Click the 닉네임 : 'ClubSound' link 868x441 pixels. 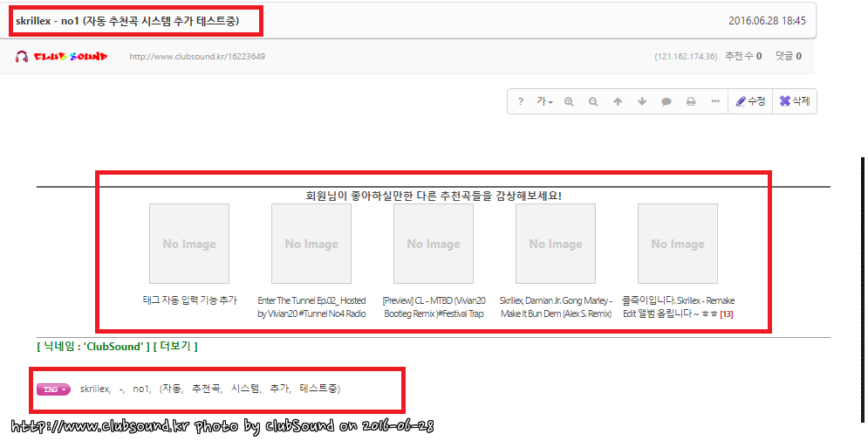[x=93, y=347]
